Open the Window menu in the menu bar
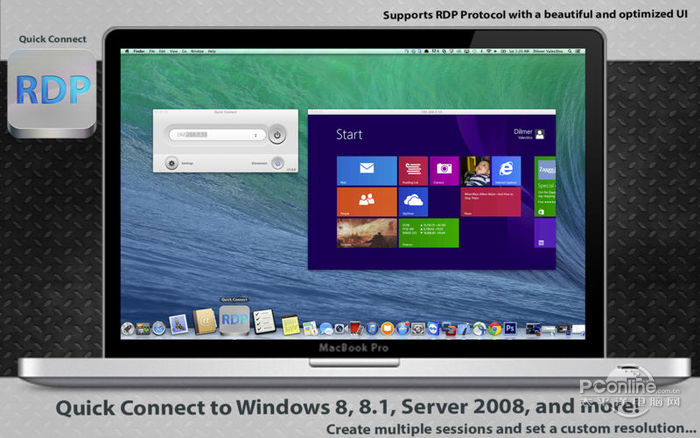Image resolution: width=700 pixels, height=438 pixels. (x=197, y=51)
